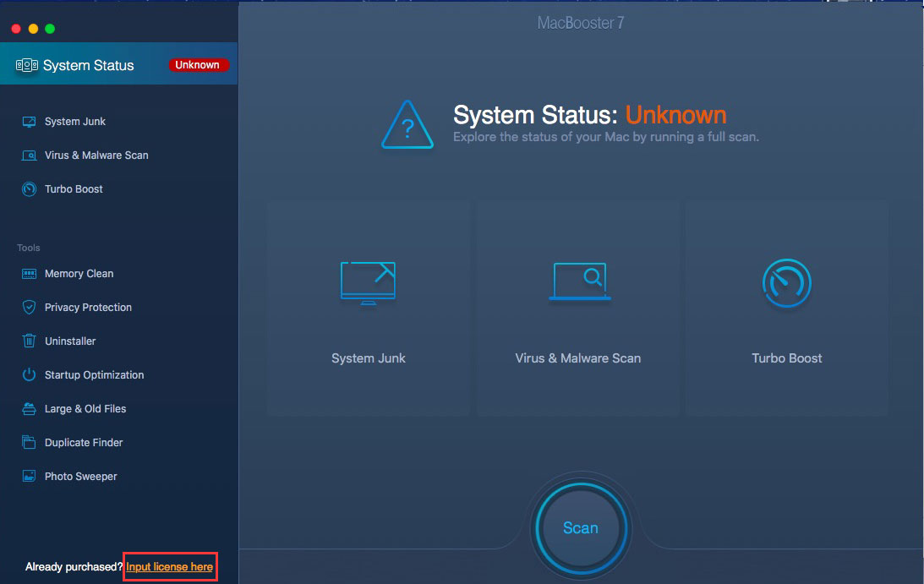Select Virus & Malware Scan sidebar entry
Image resolution: width=924 pixels, height=584 pixels.
[96, 155]
